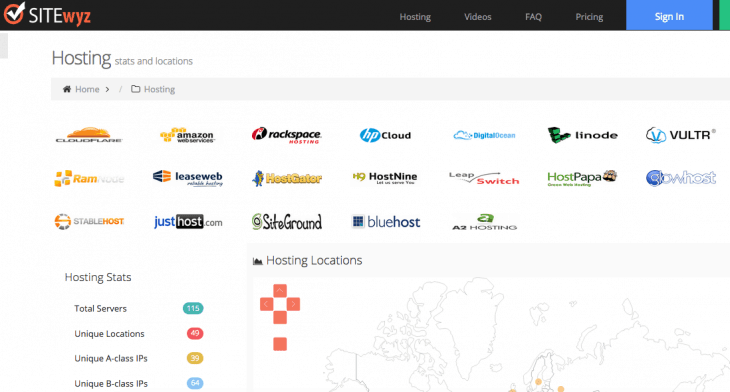Viewport: 730px width, 392px height.
Task: Click the Sign In button
Action: [669, 15]
